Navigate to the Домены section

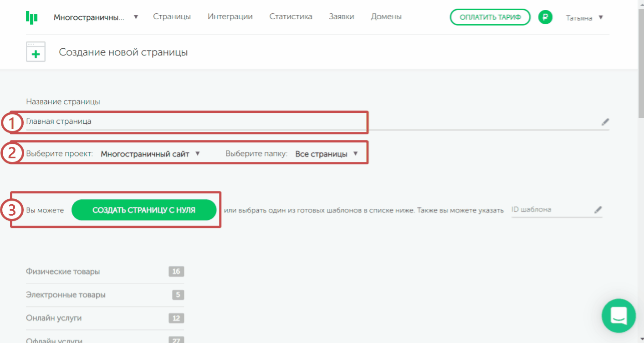386,17
